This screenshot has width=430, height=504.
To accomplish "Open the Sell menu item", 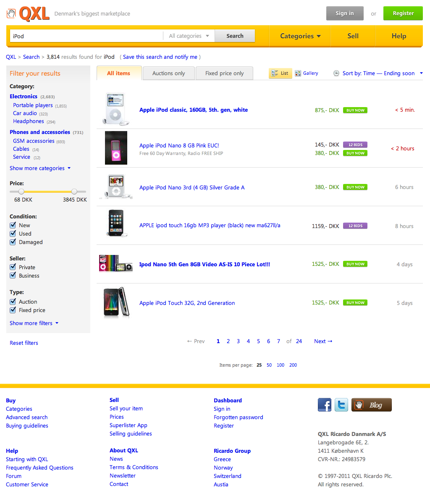I will [x=353, y=36].
